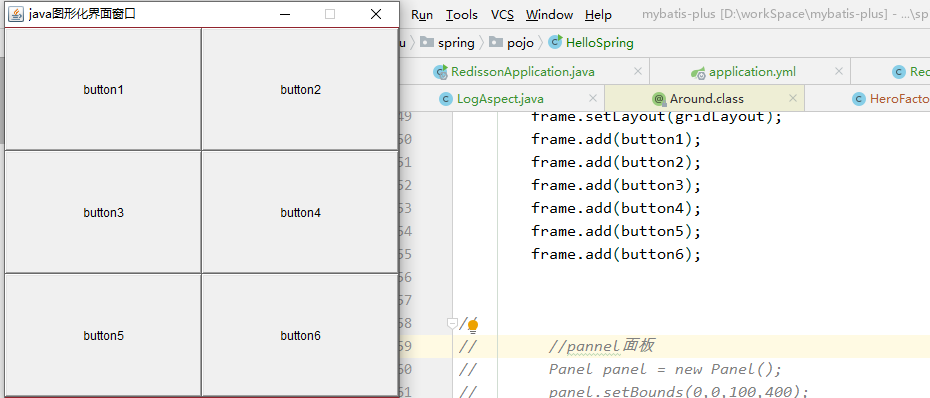
Task: Click the Panel panel = new Panel(); line
Action: click(665, 370)
